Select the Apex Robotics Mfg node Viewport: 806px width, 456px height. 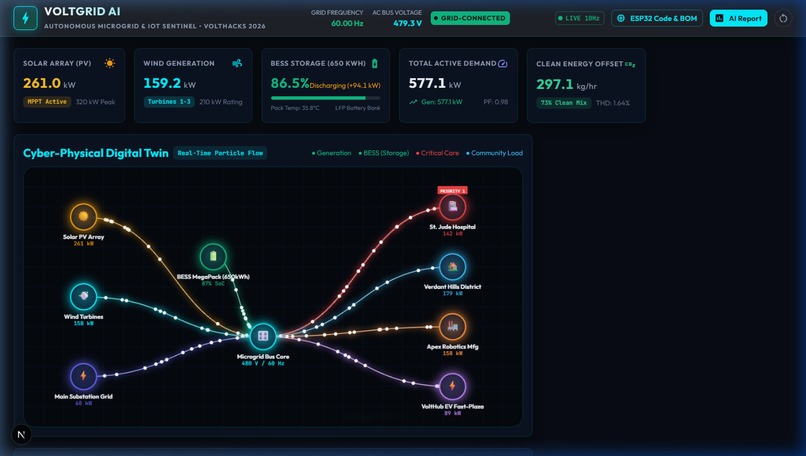(452, 326)
